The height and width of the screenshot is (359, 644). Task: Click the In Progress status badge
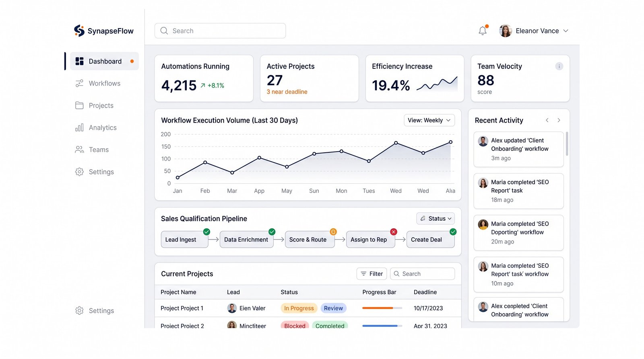point(299,308)
